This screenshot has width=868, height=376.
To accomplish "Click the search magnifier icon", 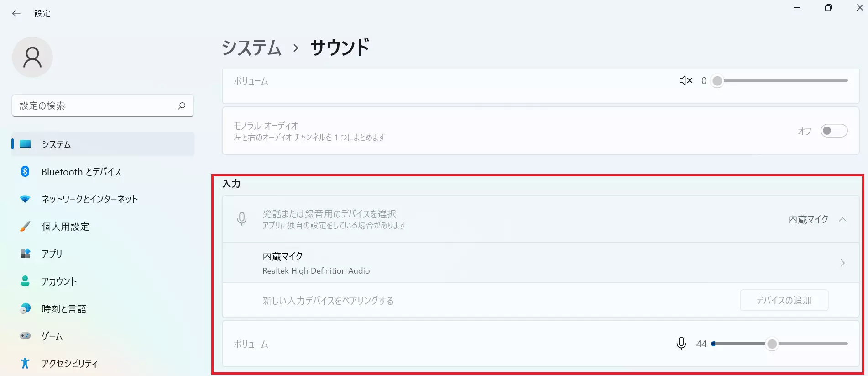I will point(182,106).
